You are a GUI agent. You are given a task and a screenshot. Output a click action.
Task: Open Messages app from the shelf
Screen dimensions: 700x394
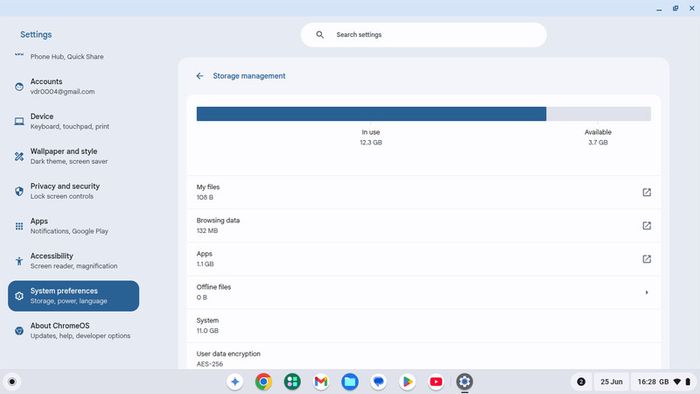click(x=379, y=382)
